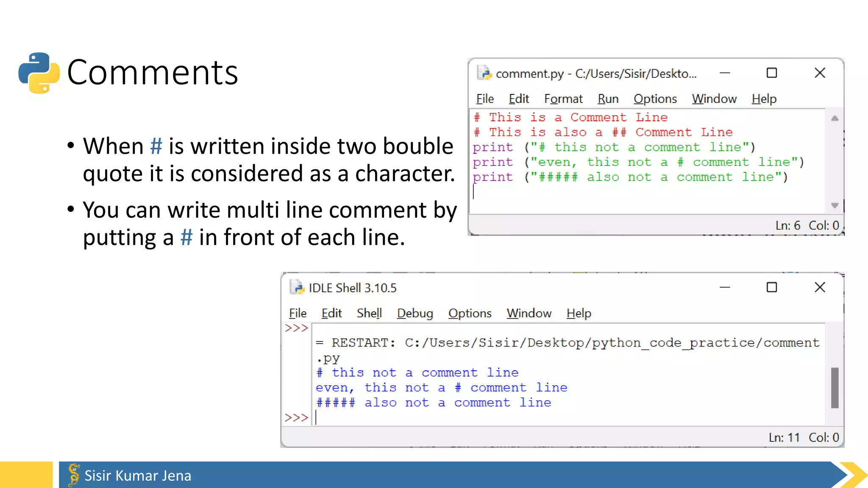The width and height of the screenshot is (868, 488).
Task: Open File menu in IDLE Shell
Action: tap(298, 313)
